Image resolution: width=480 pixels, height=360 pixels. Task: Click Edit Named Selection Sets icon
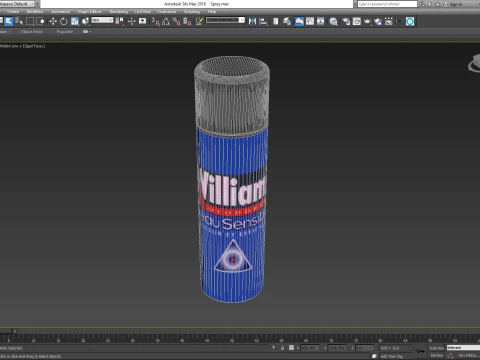coord(199,22)
